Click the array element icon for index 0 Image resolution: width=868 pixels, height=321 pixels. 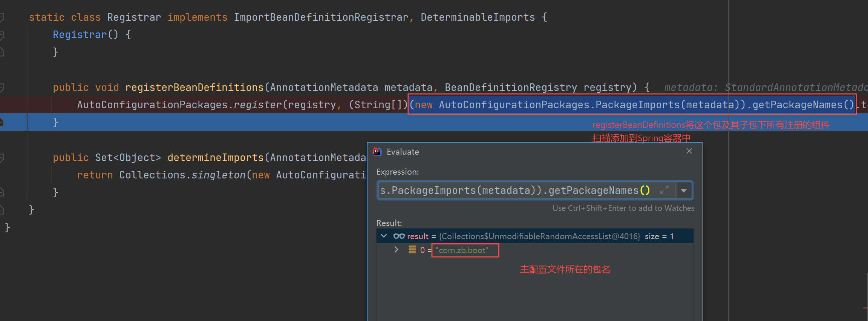pos(412,250)
